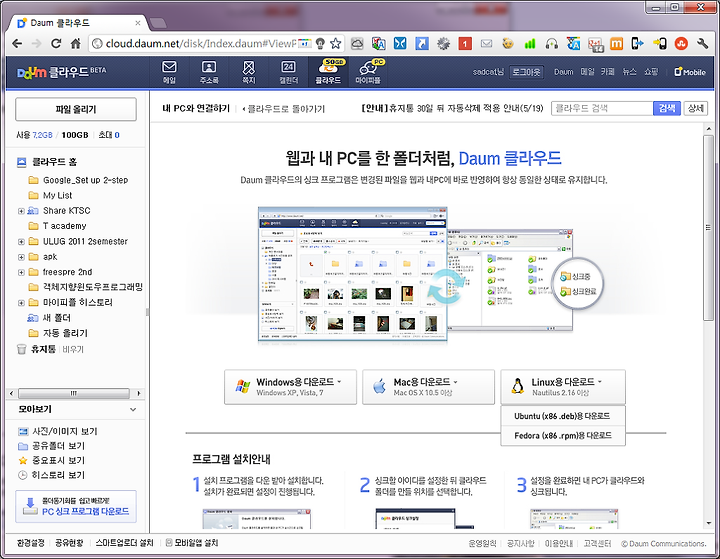Click the trash (휴지통) icon

(22, 349)
